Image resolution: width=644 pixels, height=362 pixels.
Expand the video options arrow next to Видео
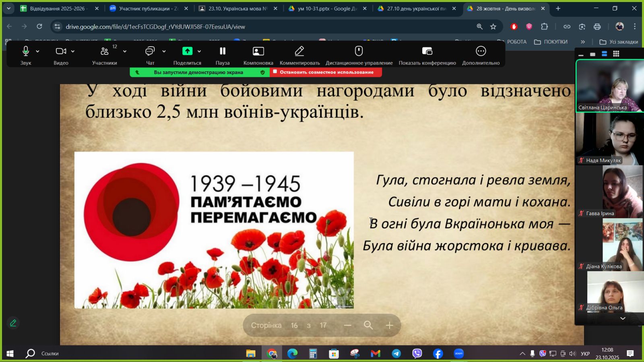[73, 51]
